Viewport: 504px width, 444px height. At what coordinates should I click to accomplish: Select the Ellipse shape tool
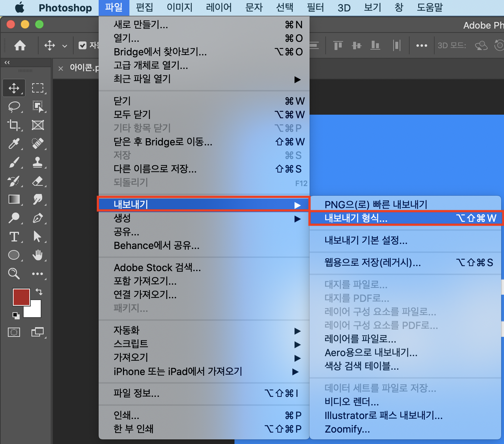coord(14,255)
